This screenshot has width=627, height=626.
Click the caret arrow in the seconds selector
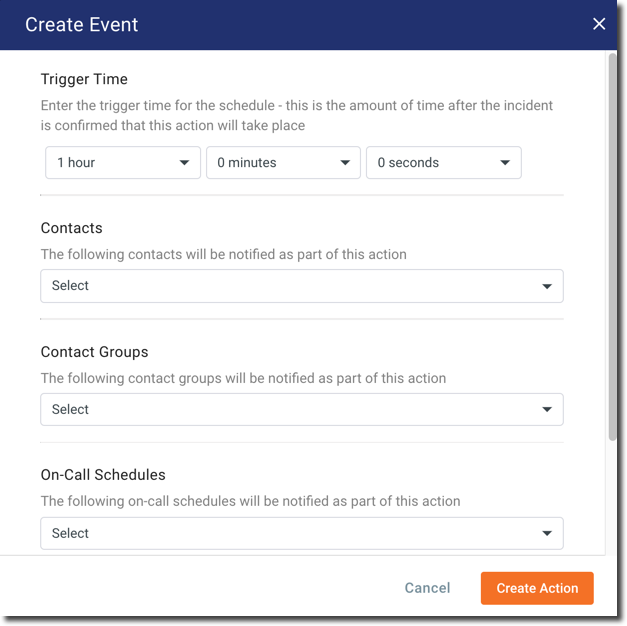click(x=505, y=163)
